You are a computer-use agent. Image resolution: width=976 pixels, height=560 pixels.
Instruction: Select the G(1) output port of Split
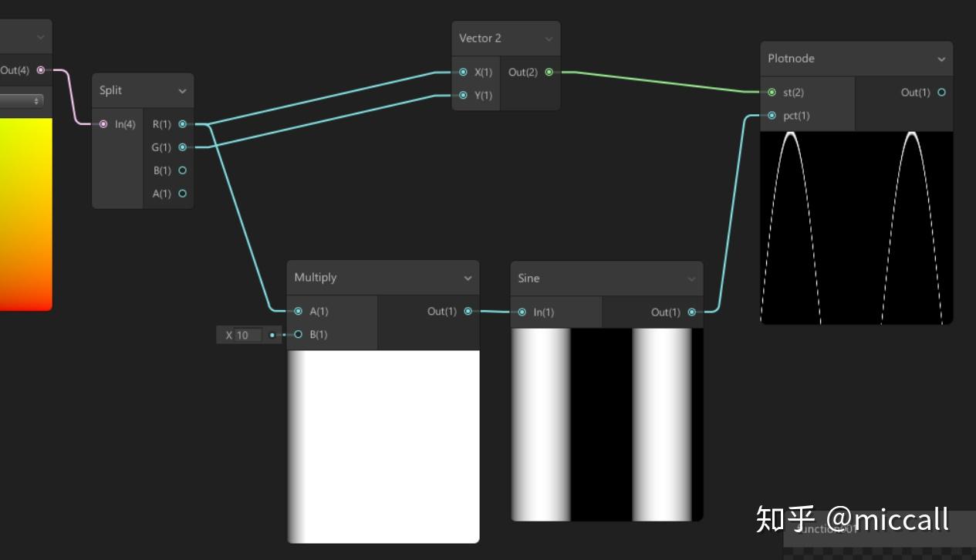pos(183,147)
